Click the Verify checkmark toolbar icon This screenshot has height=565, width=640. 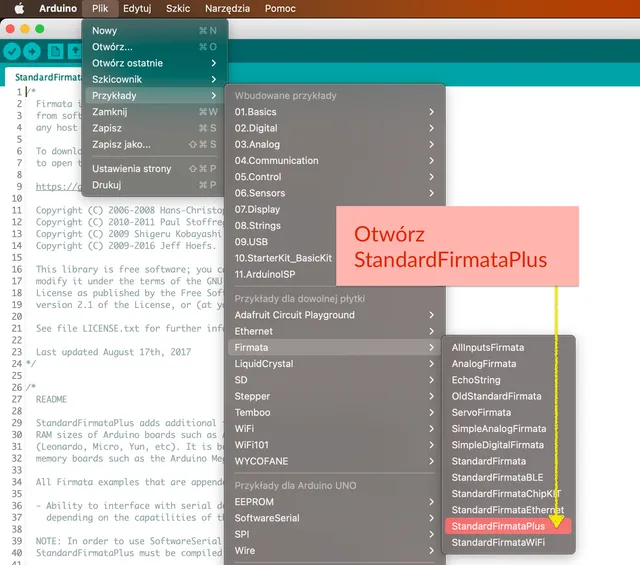(x=12, y=51)
